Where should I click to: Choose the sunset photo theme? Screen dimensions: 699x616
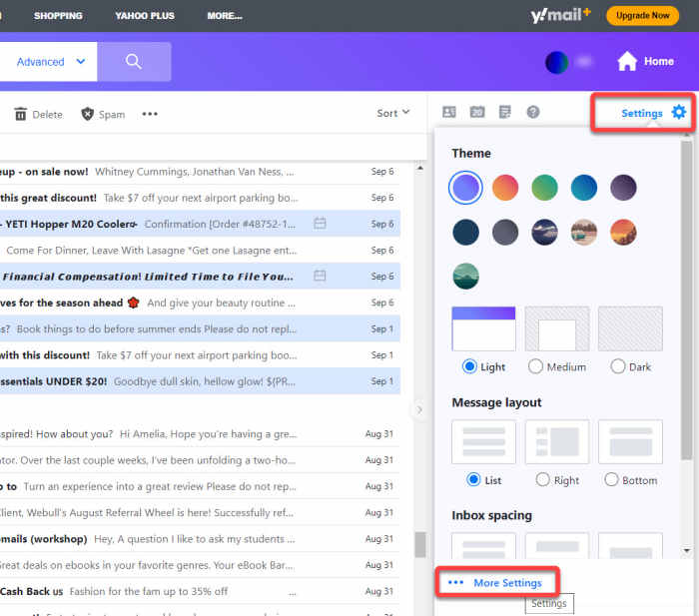pos(623,233)
